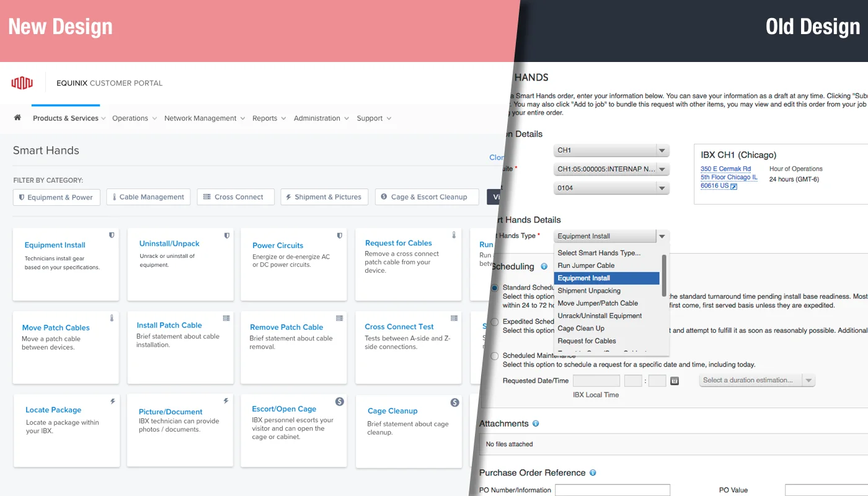Open the CH1:05:000005:INTERNAP cage dropdown
868x496 pixels.
click(x=611, y=169)
